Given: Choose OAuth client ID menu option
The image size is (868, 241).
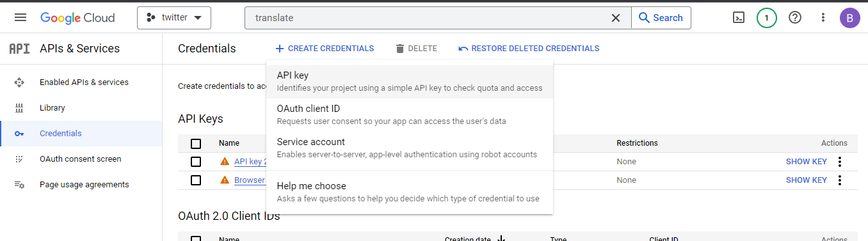Looking at the screenshot, I should (x=410, y=114).
